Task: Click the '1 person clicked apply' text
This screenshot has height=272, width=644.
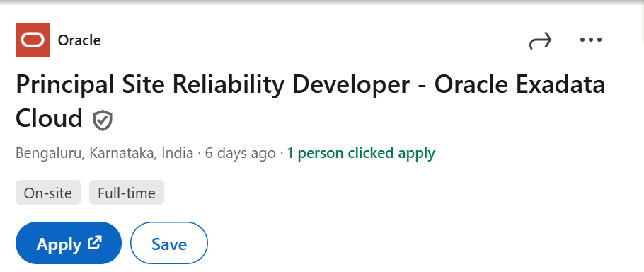Action: point(361,153)
